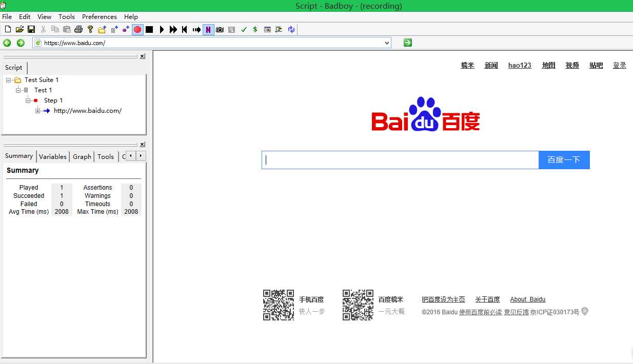The width and height of the screenshot is (633, 364).
Task: Click the Cut scissors icon
Action: coord(43,30)
